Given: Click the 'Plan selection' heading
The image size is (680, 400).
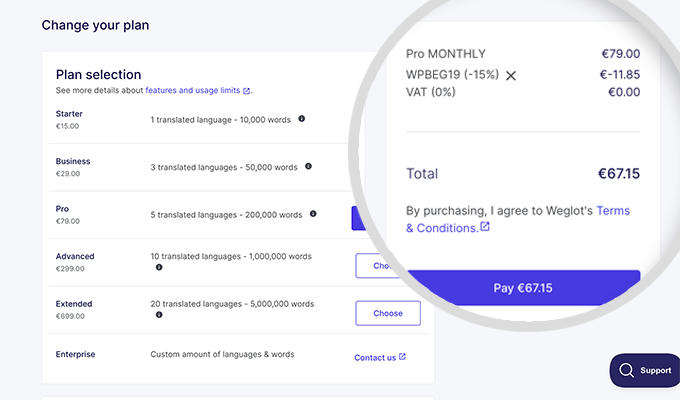Looking at the screenshot, I should [x=98, y=75].
